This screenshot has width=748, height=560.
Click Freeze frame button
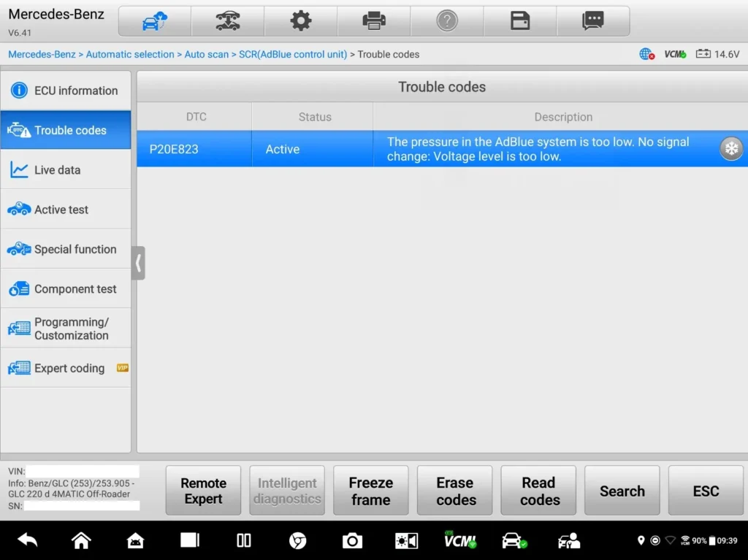point(370,491)
